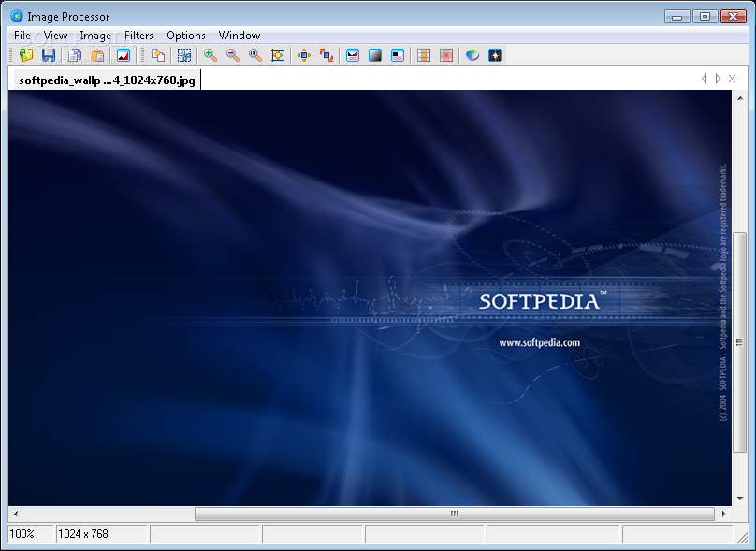Click the horizontal scrollbar right arrow

pyautogui.click(x=723, y=514)
